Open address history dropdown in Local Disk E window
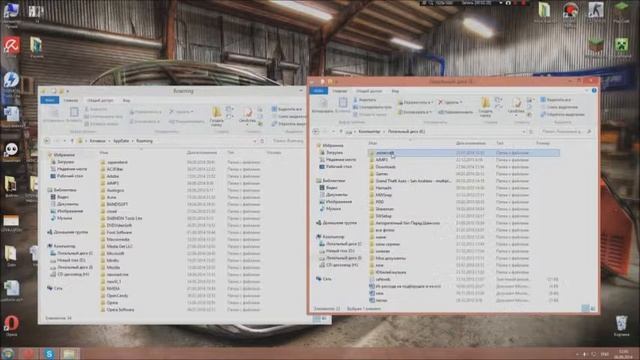The image size is (640, 360). click(524, 131)
